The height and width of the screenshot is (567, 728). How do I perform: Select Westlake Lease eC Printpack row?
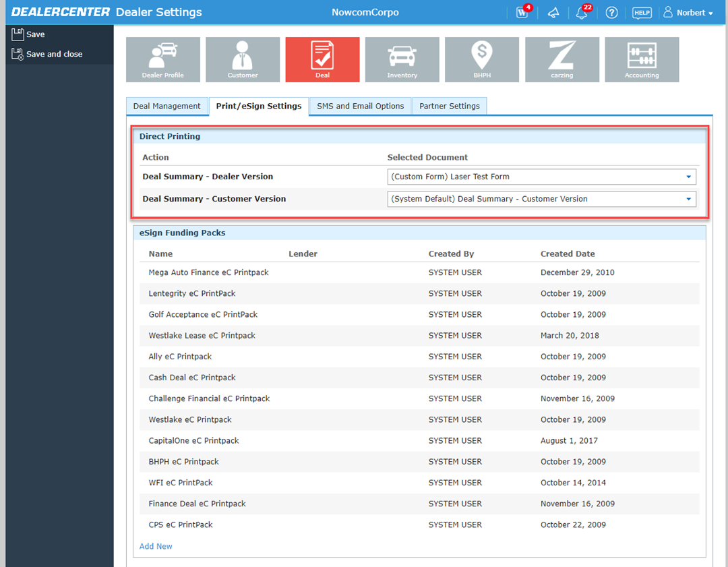tap(419, 335)
